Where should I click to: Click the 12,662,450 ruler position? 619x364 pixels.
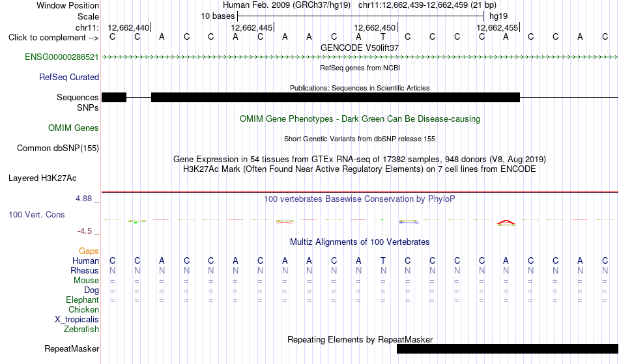375,27
